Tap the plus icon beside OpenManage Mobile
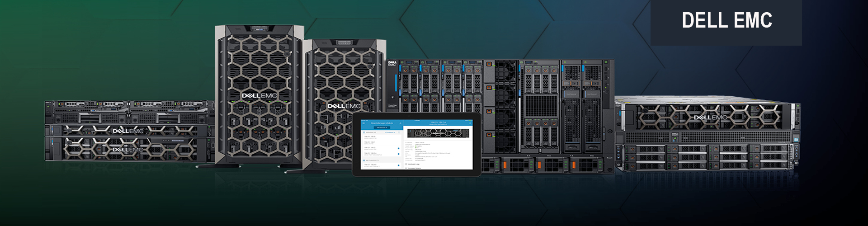Image resolution: width=868 pixels, height=226 pixels. (400, 123)
